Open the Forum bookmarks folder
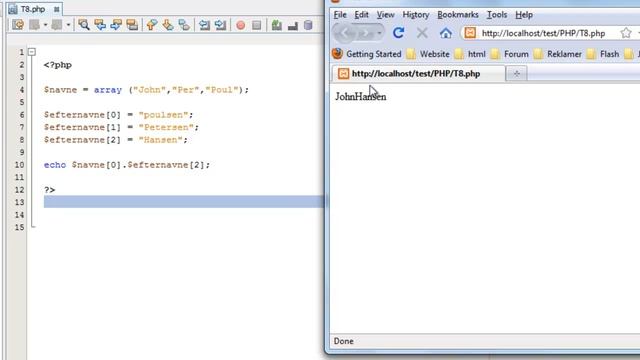This screenshot has width=640, height=360. pos(509,54)
